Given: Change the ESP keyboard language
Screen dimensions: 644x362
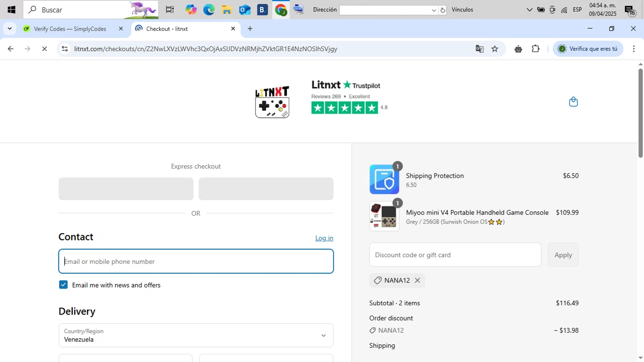Looking at the screenshot, I should coord(577,9).
